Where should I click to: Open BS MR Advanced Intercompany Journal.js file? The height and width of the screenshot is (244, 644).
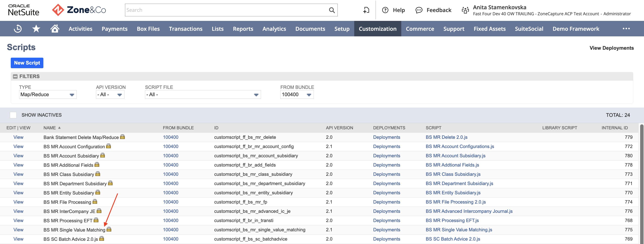coord(469,211)
